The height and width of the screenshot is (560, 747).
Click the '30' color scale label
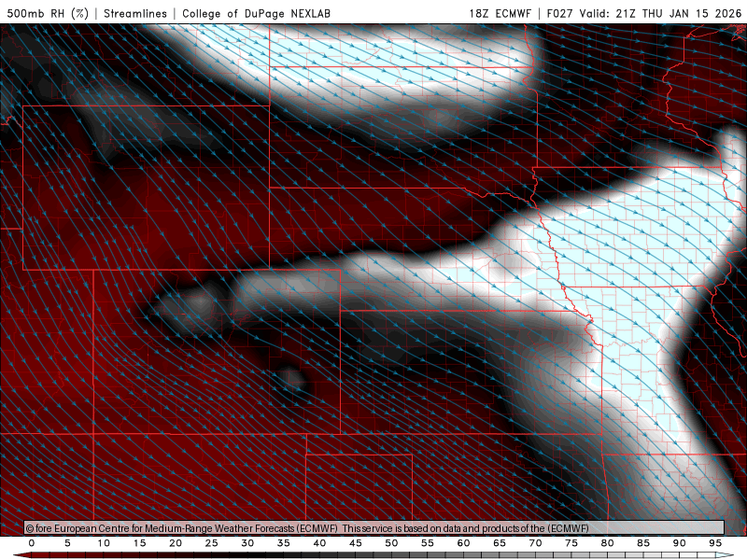pos(247,543)
